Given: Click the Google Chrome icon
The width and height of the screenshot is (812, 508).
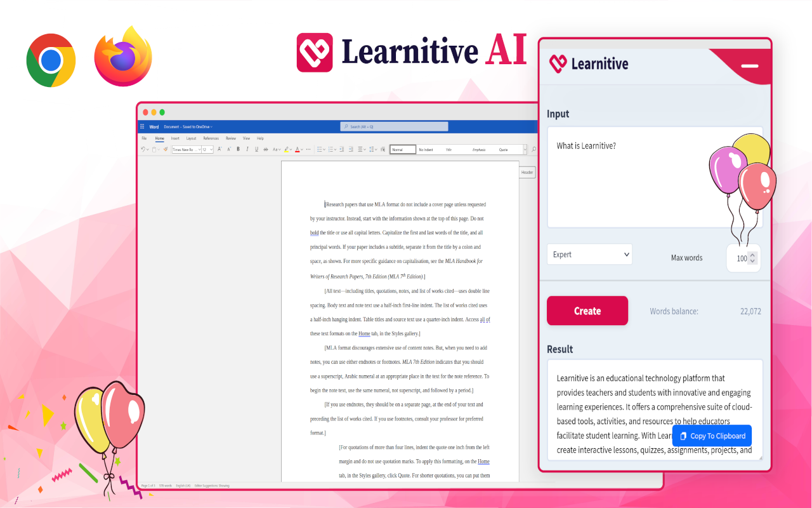Looking at the screenshot, I should point(51,60).
